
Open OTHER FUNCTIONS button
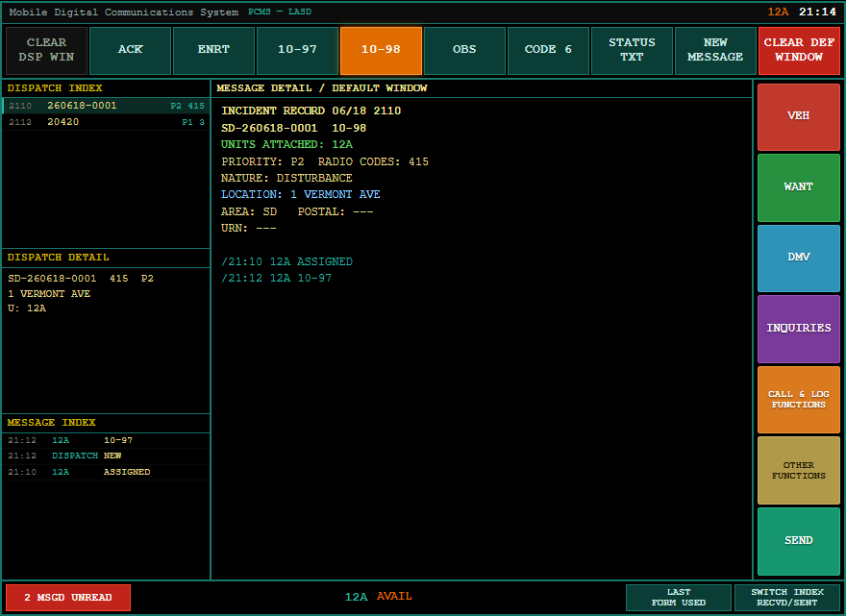tap(799, 470)
